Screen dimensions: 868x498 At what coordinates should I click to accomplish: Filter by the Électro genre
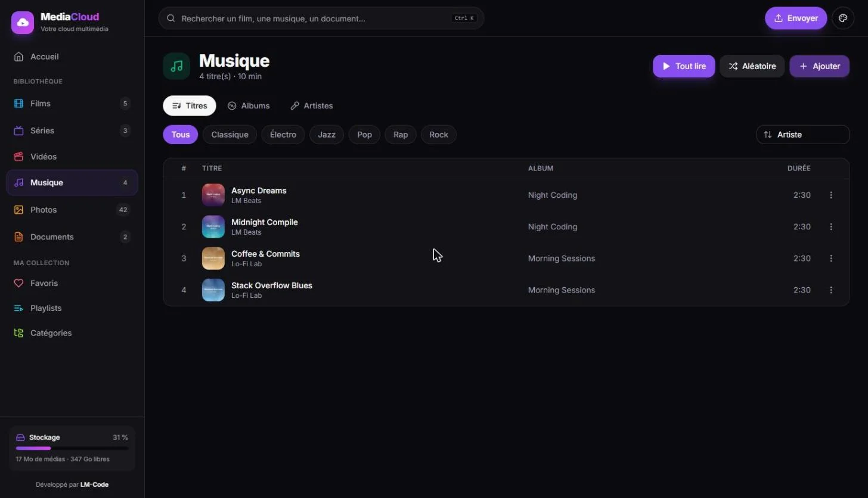point(283,135)
